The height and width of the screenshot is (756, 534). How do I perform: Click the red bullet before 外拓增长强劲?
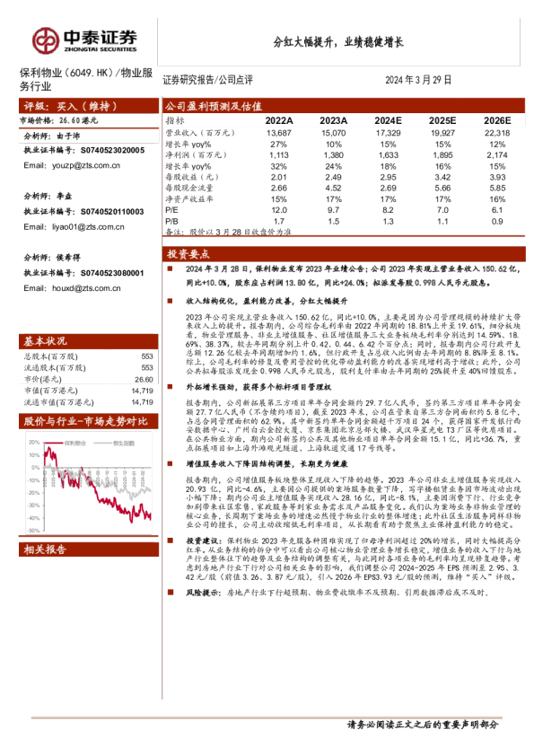click(x=171, y=386)
